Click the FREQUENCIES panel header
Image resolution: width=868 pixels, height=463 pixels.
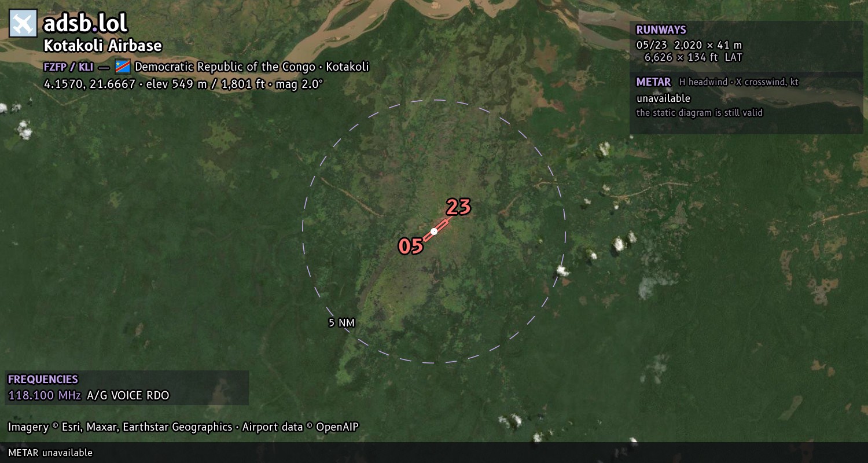tap(43, 380)
